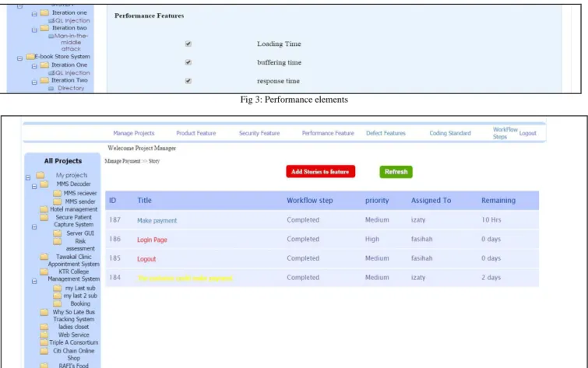Select the MMS reciever folder icon
588x368 pixels.
[57, 193]
